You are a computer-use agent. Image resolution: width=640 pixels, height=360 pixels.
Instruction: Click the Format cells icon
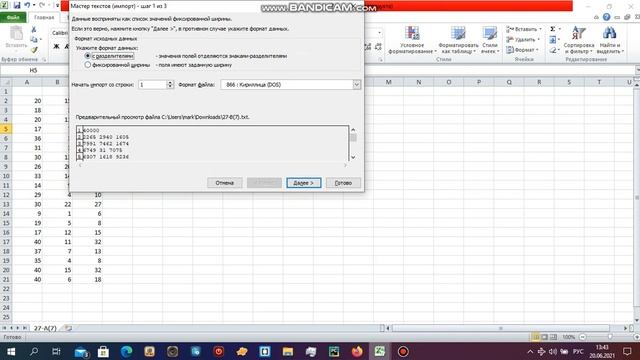point(510,50)
